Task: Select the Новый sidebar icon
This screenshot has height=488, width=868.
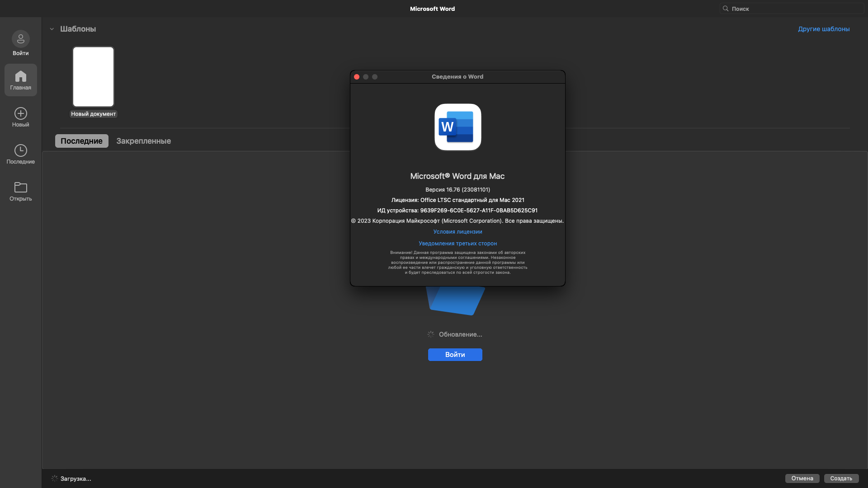Action: (x=21, y=113)
